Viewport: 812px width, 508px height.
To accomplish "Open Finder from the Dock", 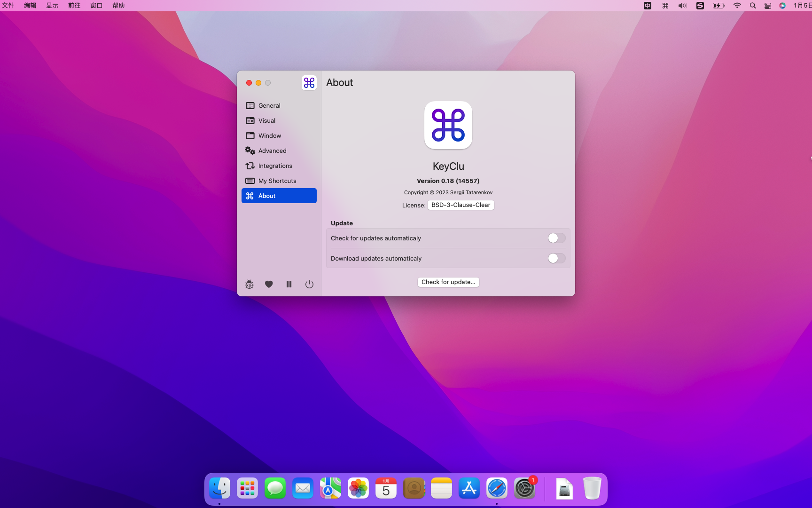I will tap(219, 489).
